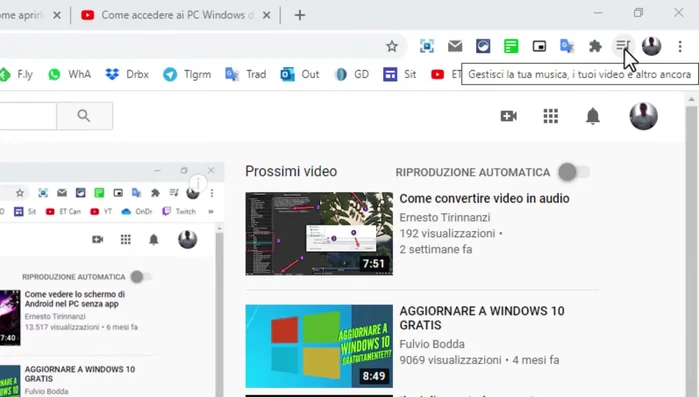This screenshot has height=397, width=699.
Task: Open YouTube notifications bell
Action: (592, 116)
